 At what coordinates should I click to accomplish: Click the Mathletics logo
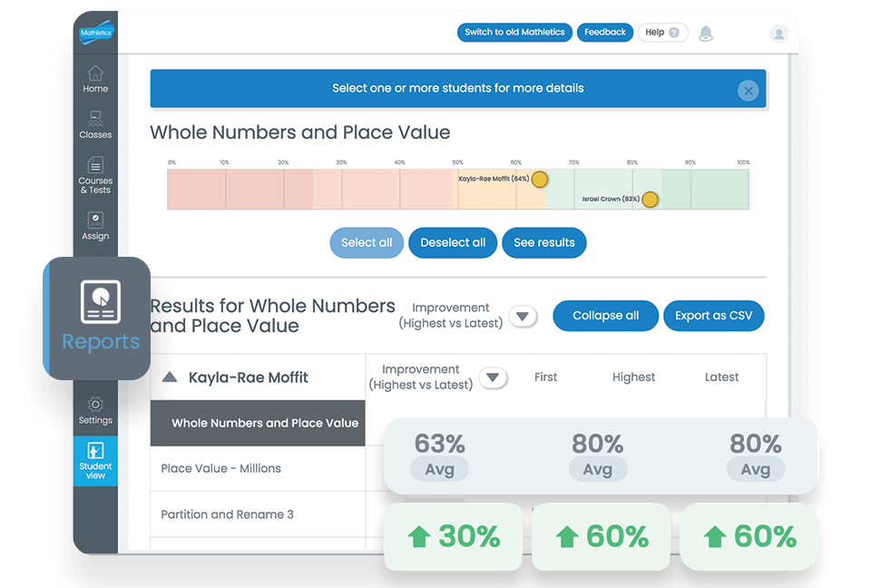point(95,34)
